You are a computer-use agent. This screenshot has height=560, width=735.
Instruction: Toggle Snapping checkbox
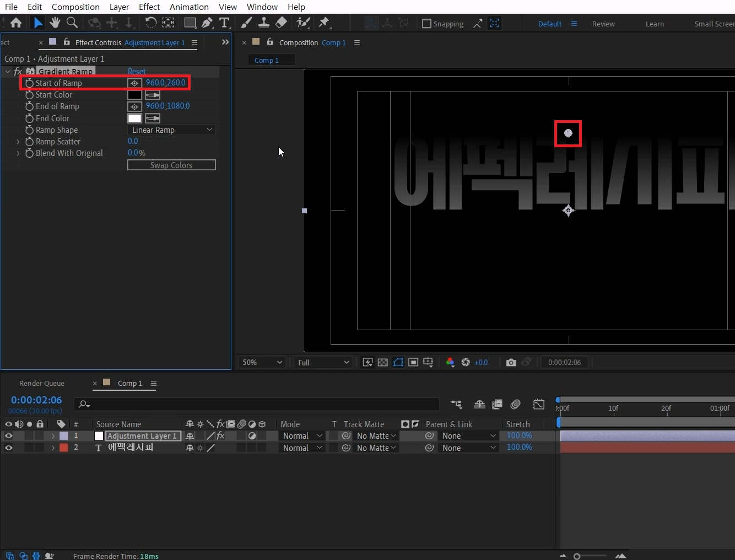pyautogui.click(x=426, y=24)
